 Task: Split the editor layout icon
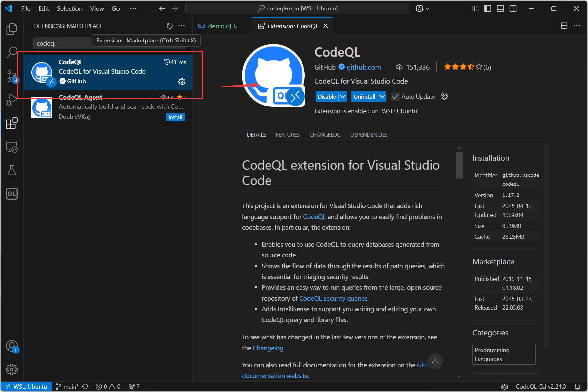(564, 26)
